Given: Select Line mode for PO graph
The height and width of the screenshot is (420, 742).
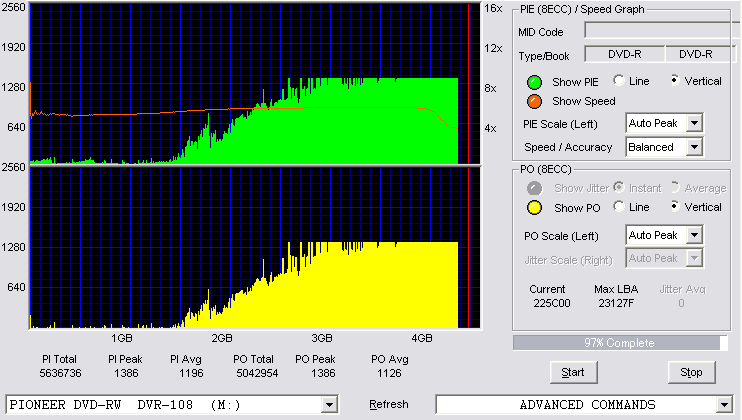Looking at the screenshot, I should (x=618, y=206).
